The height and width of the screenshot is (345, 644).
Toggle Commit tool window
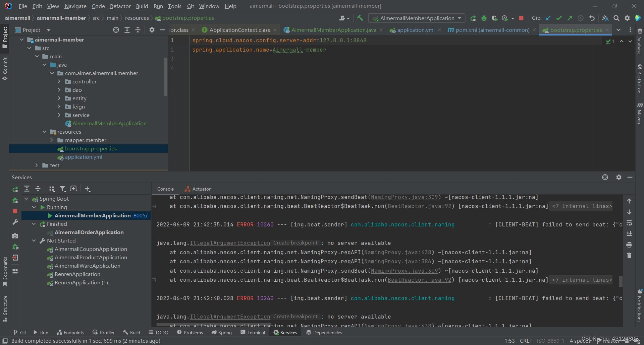5,69
